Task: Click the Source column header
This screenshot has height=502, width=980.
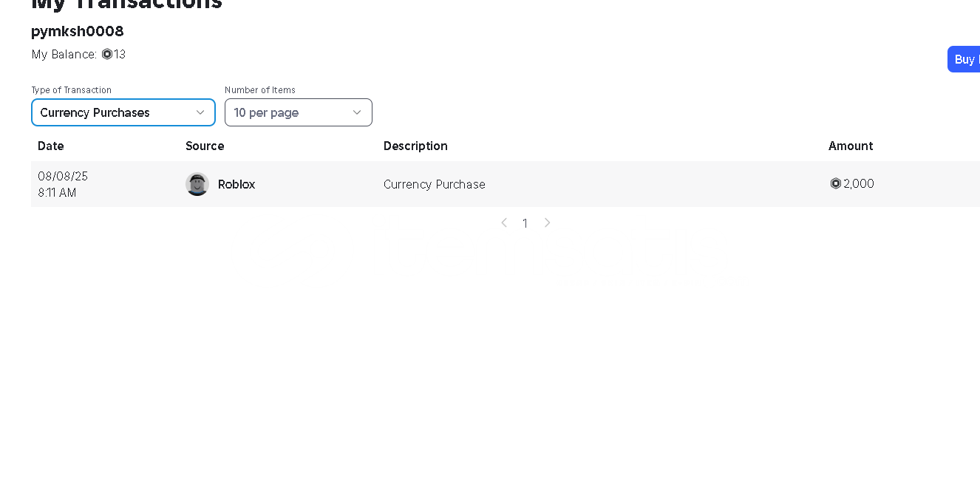Action: click(205, 146)
